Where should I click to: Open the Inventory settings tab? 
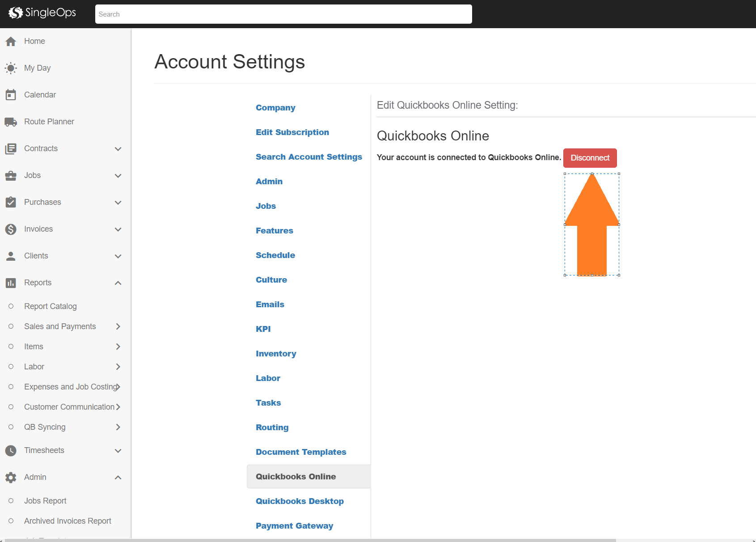[276, 354]
